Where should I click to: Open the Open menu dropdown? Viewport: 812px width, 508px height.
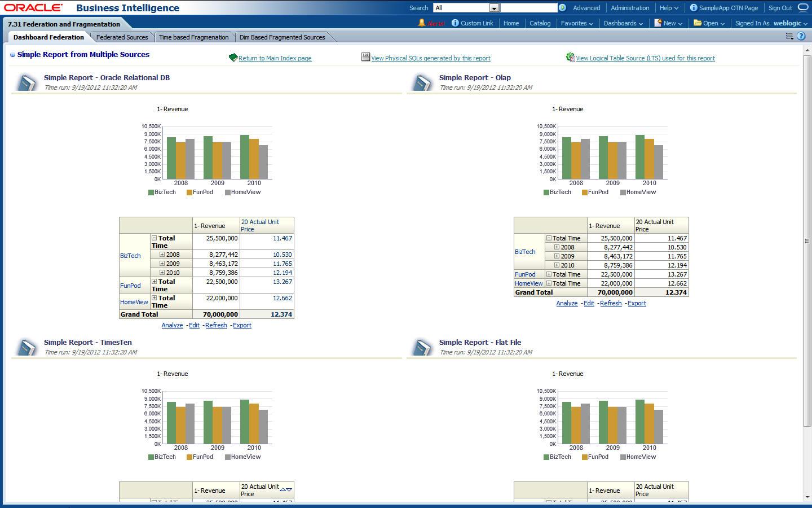[709, 23]
